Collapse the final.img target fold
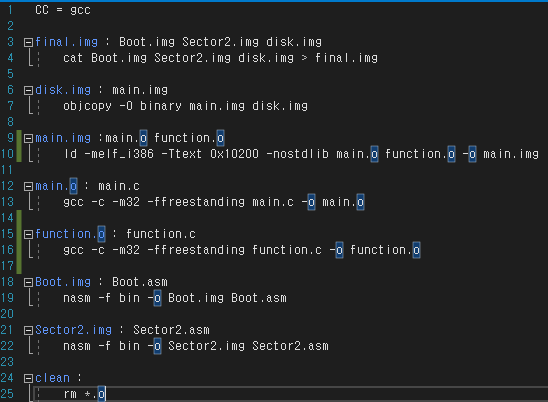Screen dimensions: 548x402 point(28,43)
